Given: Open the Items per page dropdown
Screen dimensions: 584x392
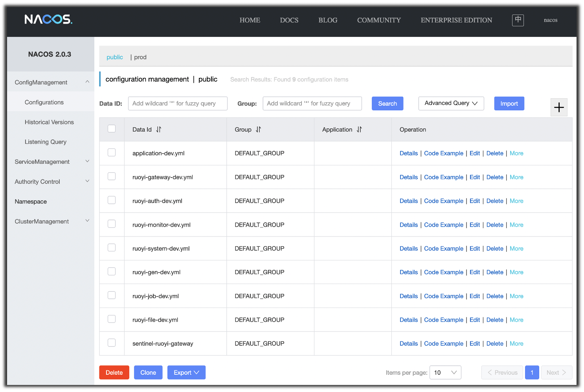Looking at the screenshot, I should point(445,372).
